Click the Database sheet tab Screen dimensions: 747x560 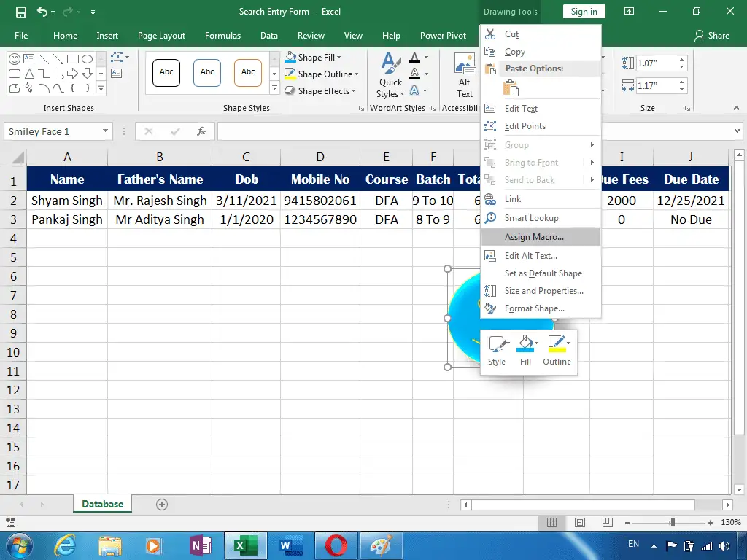click(102, 504)
